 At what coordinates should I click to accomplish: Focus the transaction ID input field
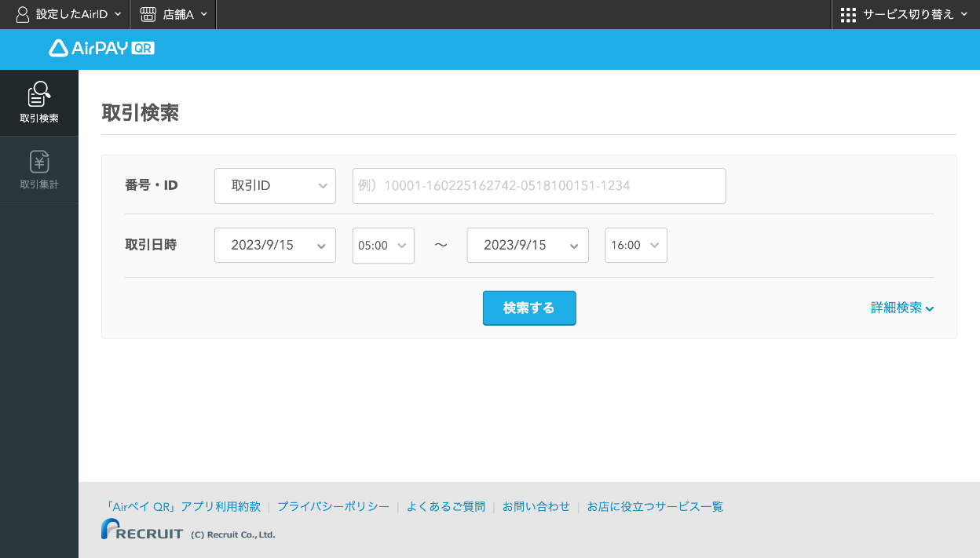[x=539, y=186]
